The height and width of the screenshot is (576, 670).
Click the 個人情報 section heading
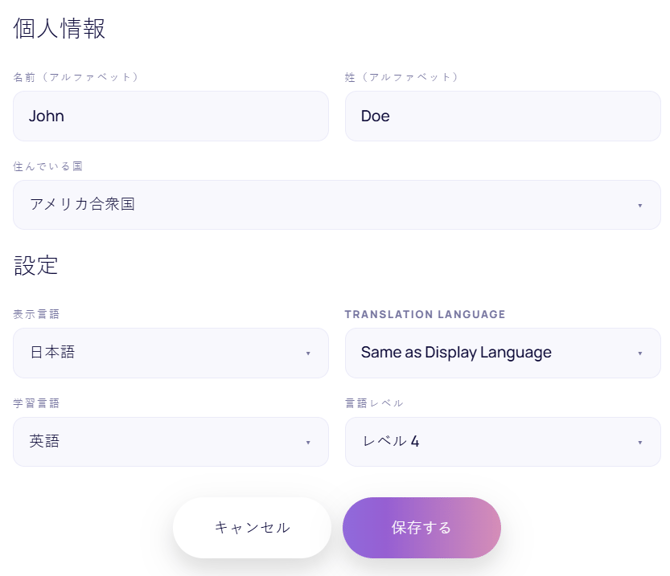tap(59, 29)
